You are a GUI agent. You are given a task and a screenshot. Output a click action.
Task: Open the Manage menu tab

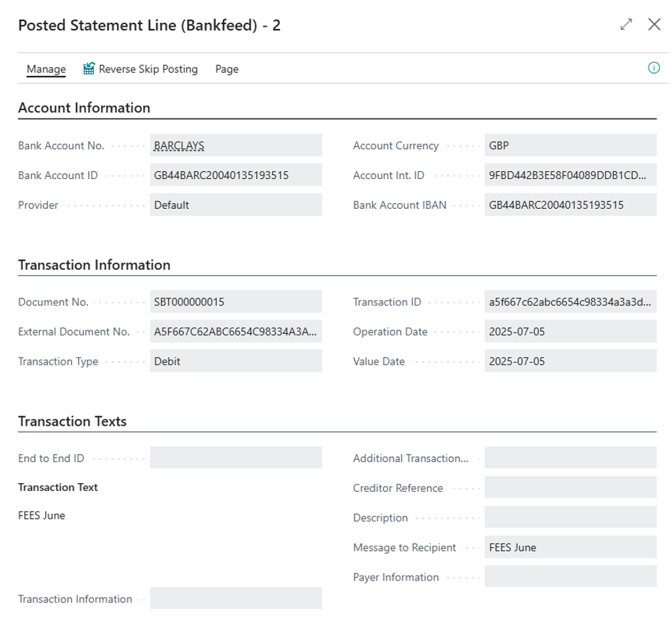pos(46,69)
